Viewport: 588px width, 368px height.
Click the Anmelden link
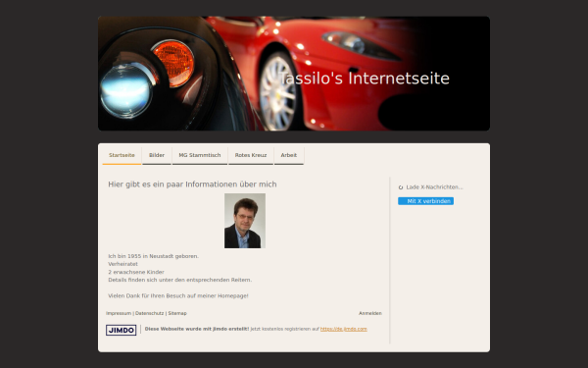(x=370, y=313)
